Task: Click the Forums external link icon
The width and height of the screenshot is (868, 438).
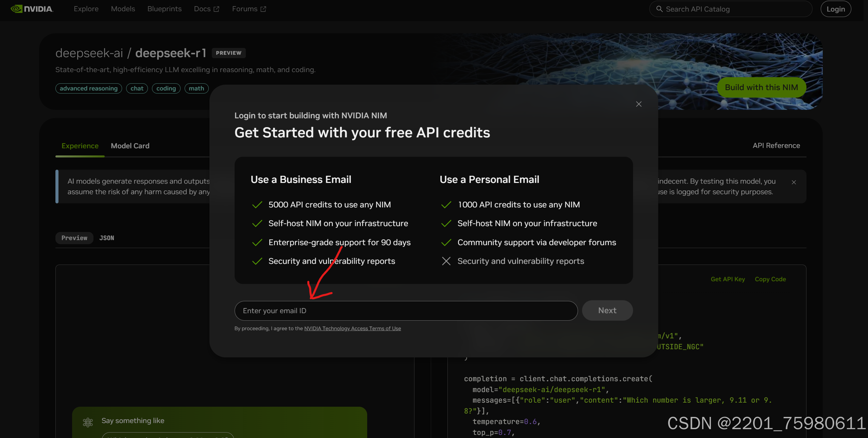Action: tap(263, 9)
